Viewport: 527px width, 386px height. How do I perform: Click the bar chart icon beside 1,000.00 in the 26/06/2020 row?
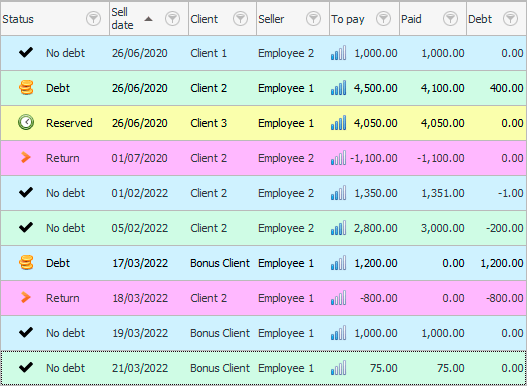click(338, 53)
